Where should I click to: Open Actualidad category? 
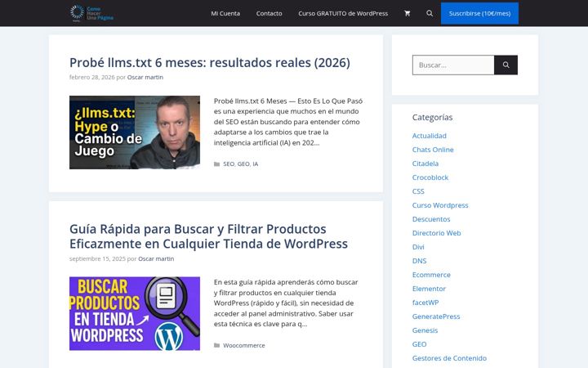click(x=430, y=136)
